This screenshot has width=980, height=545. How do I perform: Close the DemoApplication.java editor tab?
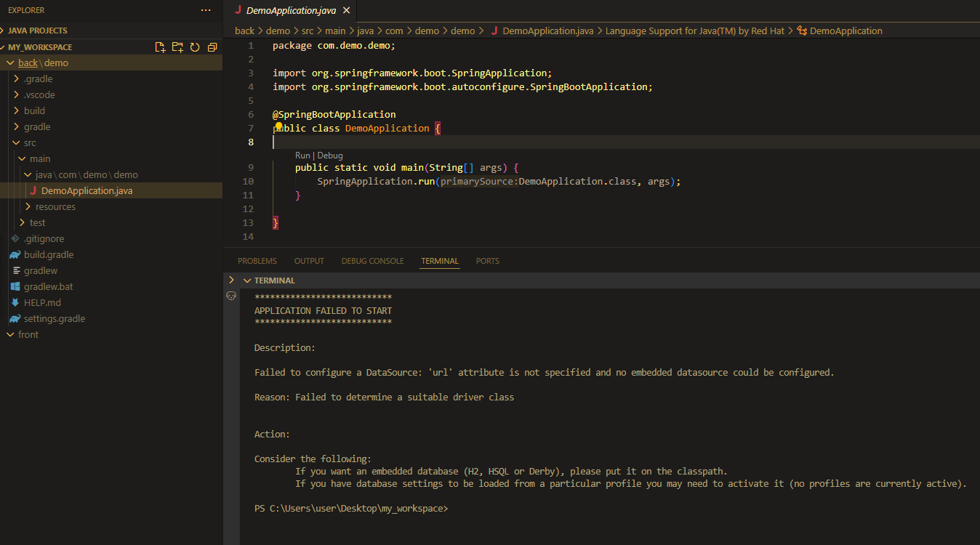click(x=346, y=11)
